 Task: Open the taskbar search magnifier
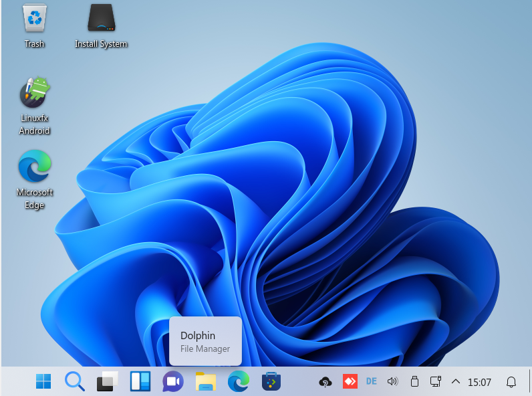75,381
